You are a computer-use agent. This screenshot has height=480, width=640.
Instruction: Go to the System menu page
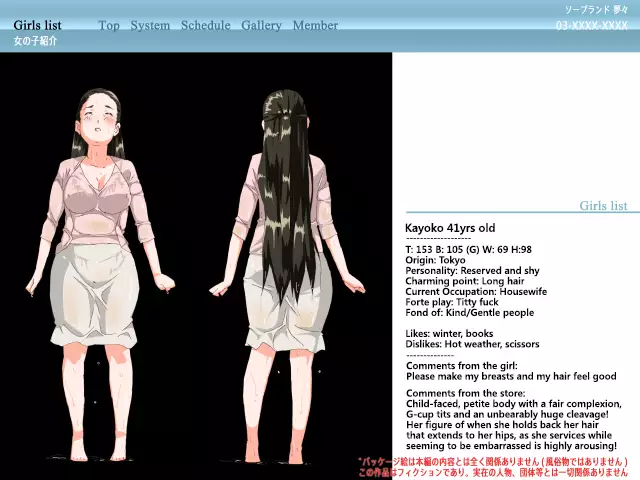click(150, 25)
